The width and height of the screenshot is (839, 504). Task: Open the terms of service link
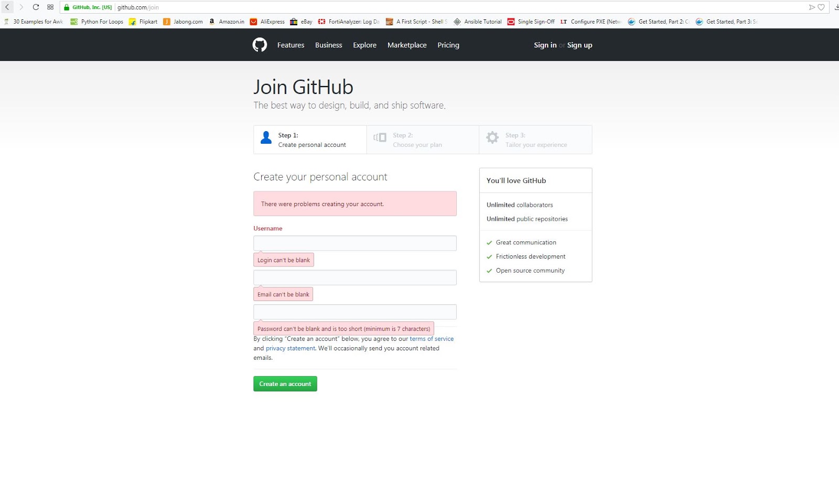point(431,339)
